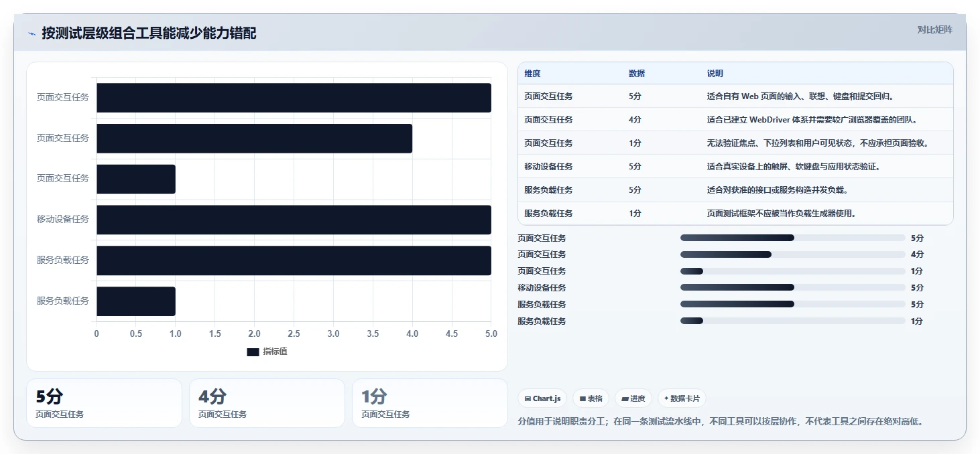Click the 移动设备任务 label beside progress bars
The height and width of the screenshot is (454, 980).
point(542,288)
